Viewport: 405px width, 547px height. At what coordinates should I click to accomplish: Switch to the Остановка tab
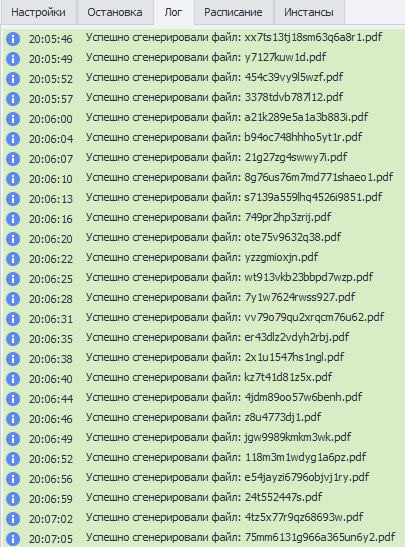(x=115, y=12)
